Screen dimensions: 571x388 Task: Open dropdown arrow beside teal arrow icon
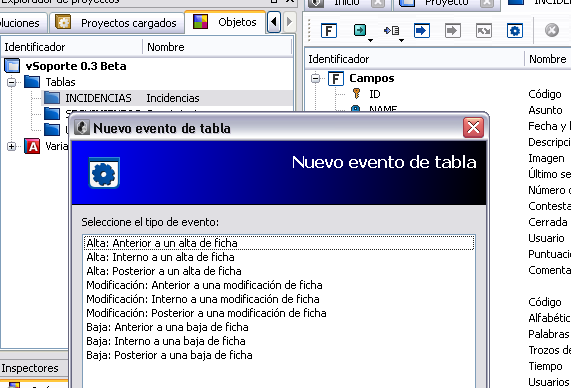(x=370, y=40)
